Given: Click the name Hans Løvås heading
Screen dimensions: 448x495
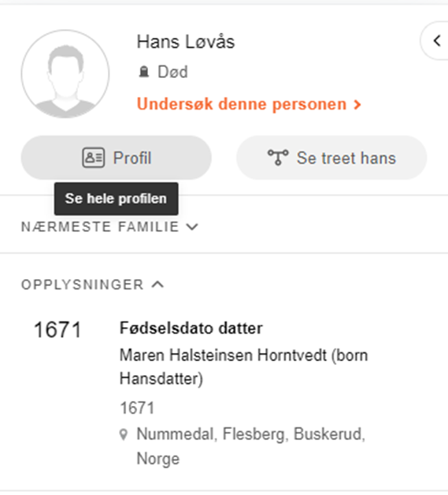Looking at the screenshot, I should tap(186, 42).
